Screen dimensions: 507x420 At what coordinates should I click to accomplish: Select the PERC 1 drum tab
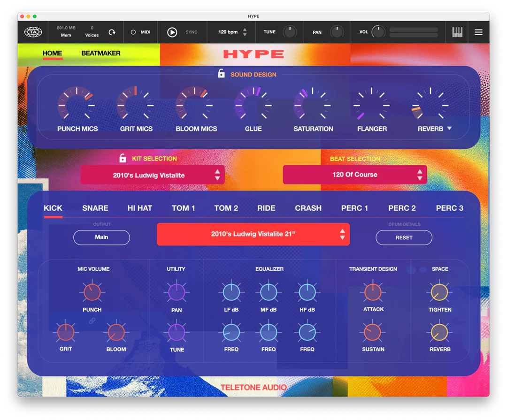(x=355, y=208)
